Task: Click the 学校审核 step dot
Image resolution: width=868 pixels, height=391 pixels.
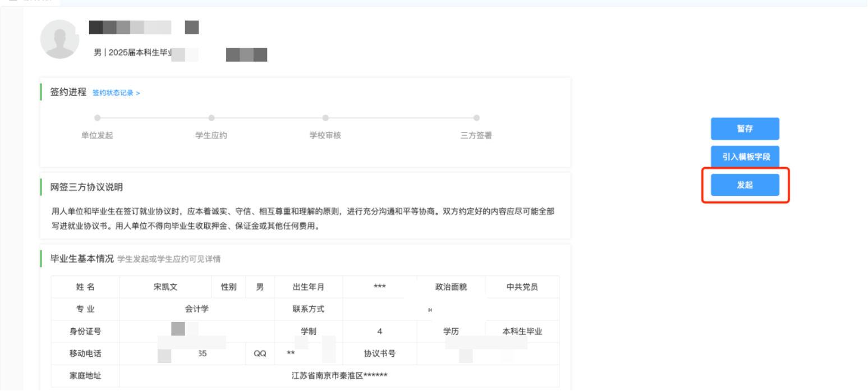Action: [x=325, y=118]
